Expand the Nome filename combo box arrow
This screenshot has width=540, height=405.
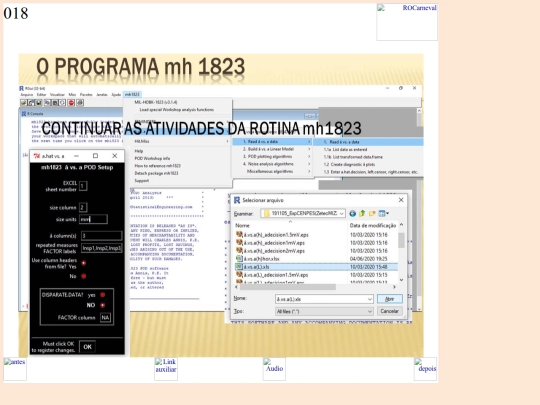[370, 299]
